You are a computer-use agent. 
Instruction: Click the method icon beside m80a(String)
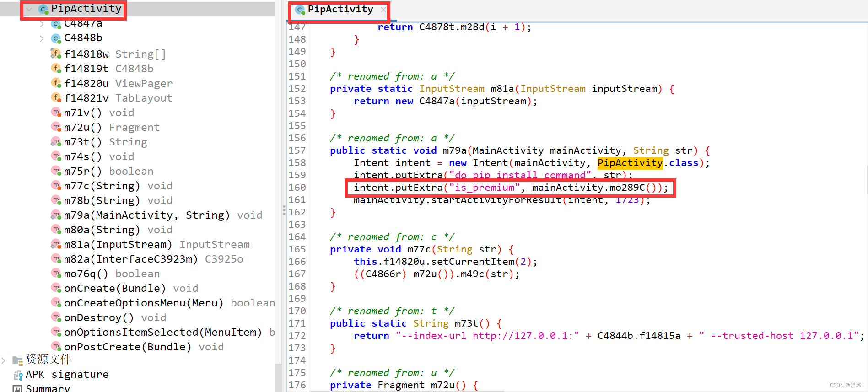[56, 230]
